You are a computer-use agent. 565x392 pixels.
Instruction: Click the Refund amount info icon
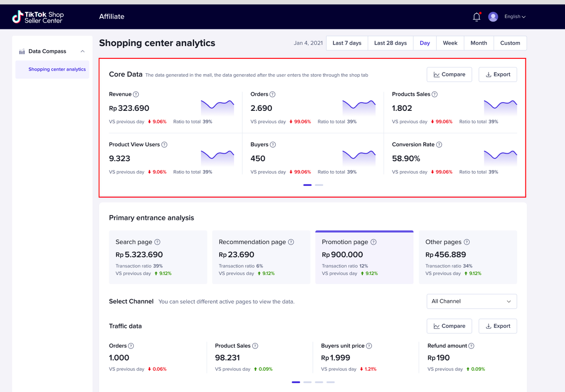[471, 346]
